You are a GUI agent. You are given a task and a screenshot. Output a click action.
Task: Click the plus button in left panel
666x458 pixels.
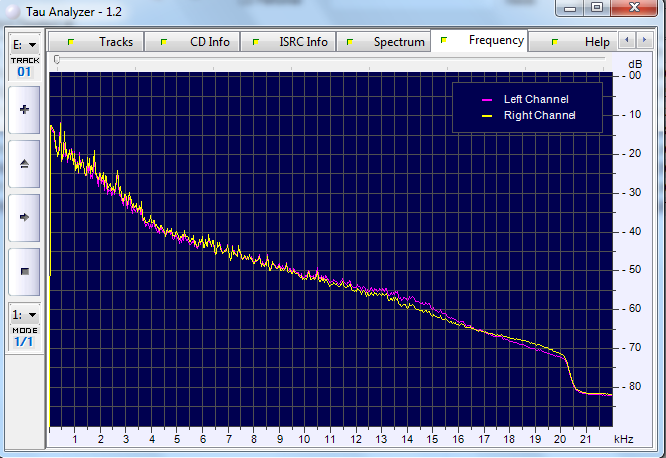(x=24, y=110)
